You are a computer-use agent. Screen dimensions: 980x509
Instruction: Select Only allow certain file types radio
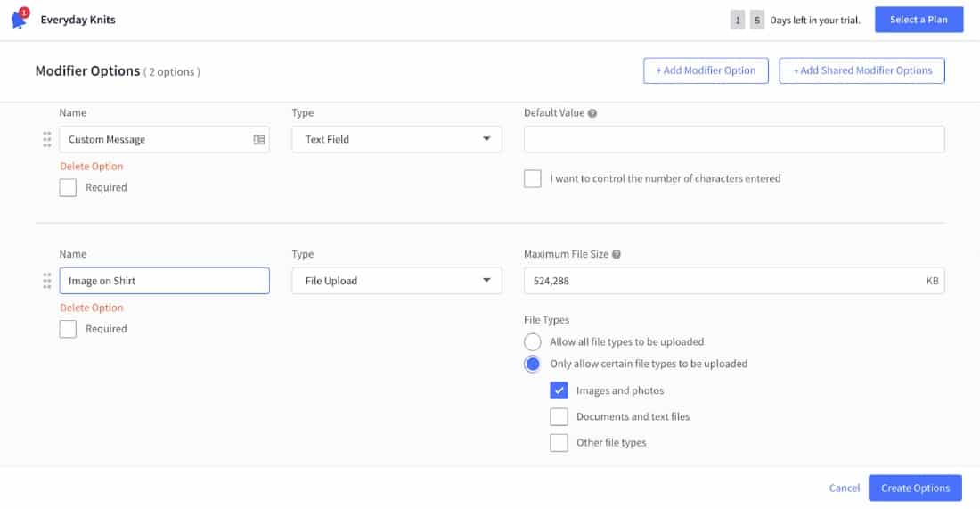point(533,365)
